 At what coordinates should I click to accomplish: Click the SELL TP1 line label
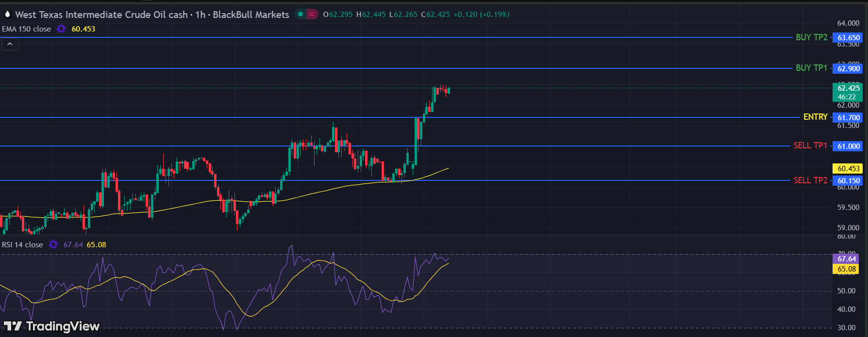(x=810, y=145)
